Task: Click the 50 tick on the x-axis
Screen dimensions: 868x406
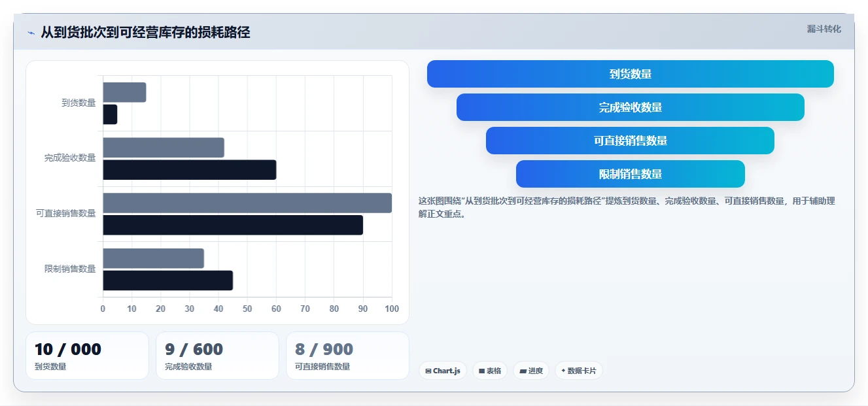Action: pyautogui.click(x=247, y=309)
